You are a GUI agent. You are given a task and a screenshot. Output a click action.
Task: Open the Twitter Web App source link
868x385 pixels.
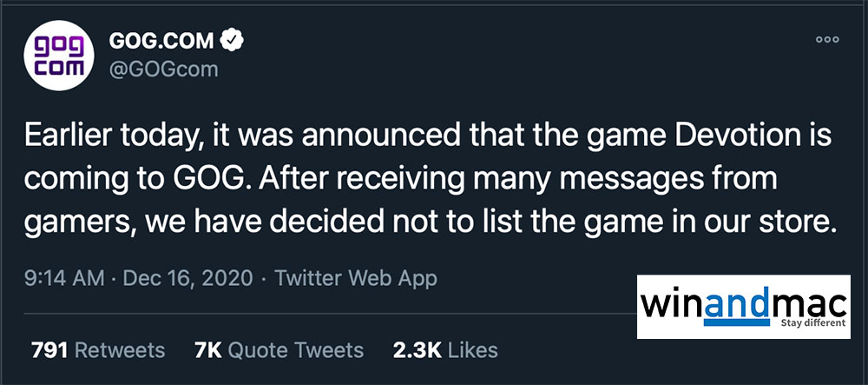tap(356, 279)
